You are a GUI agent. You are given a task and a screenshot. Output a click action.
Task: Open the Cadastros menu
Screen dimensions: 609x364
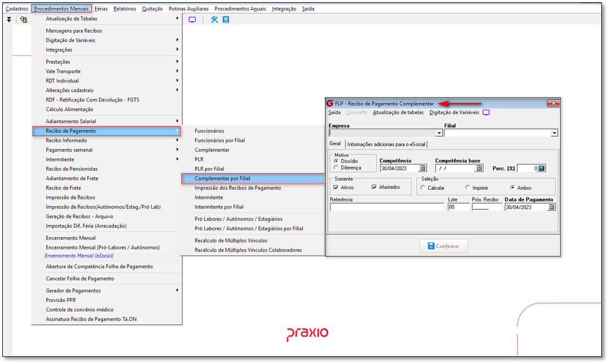click(17, 9)
